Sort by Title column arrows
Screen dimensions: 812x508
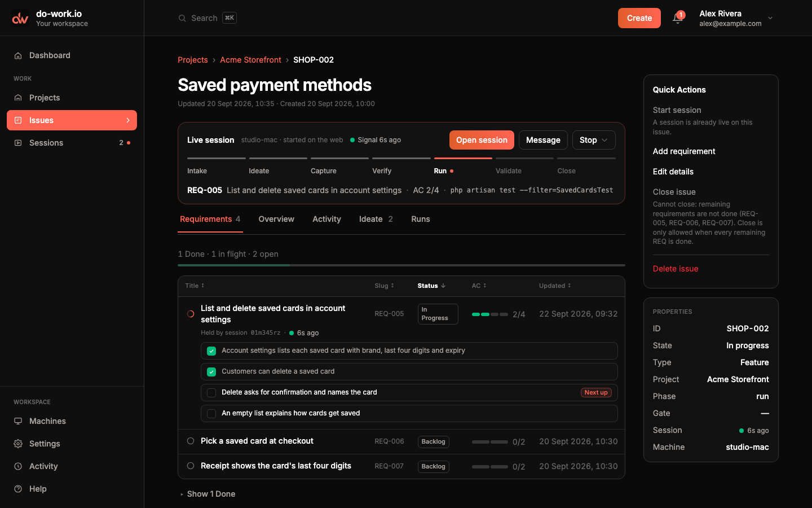(x=202, y=286)
